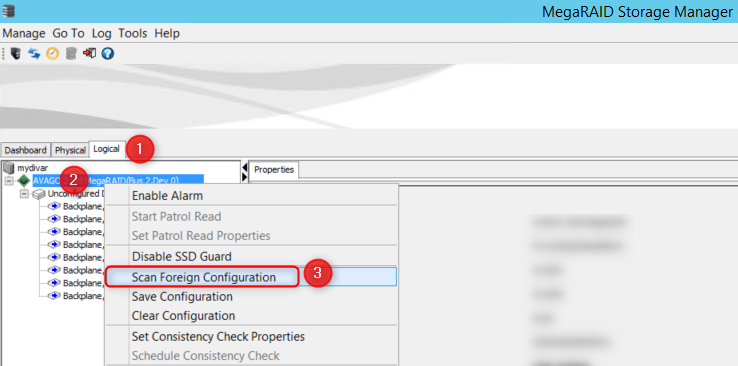Open the Manage menu
This screenshot has width=738, height=366.
coord(24,33)
